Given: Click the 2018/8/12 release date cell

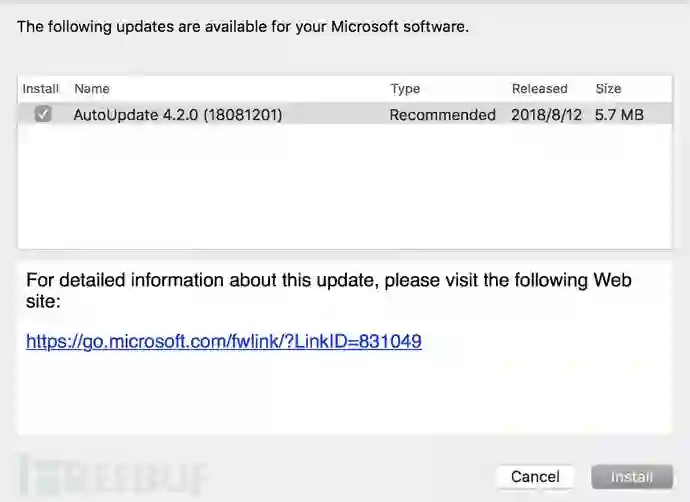Looking at the screenshot, I should pyautogui.click(x=546, y=115).
